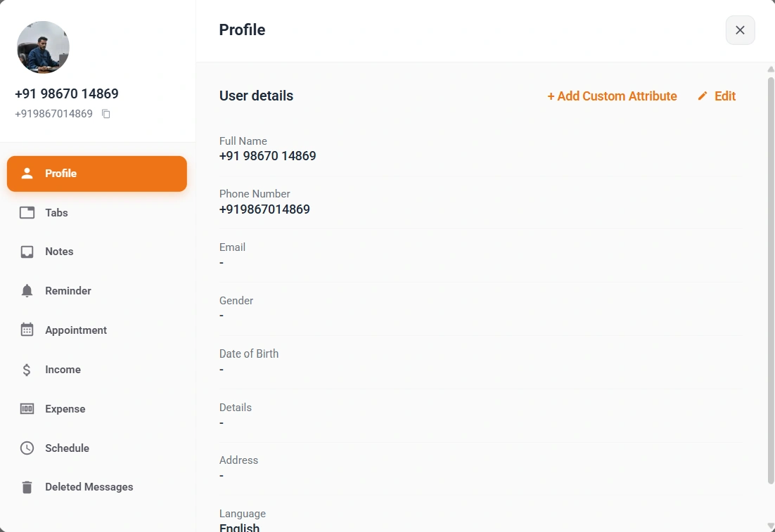The image size is (775, 532).
Task: View the Deleted Messages section
Action: [x=97, y=487]
